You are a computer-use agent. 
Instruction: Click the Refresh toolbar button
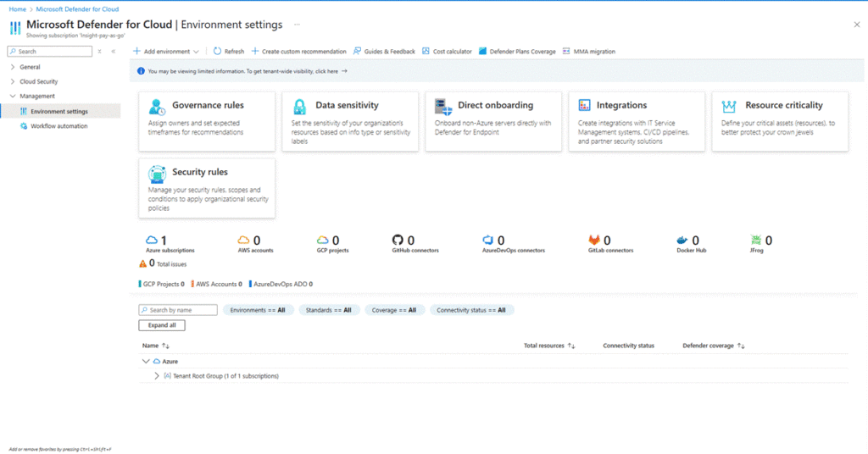228,52
